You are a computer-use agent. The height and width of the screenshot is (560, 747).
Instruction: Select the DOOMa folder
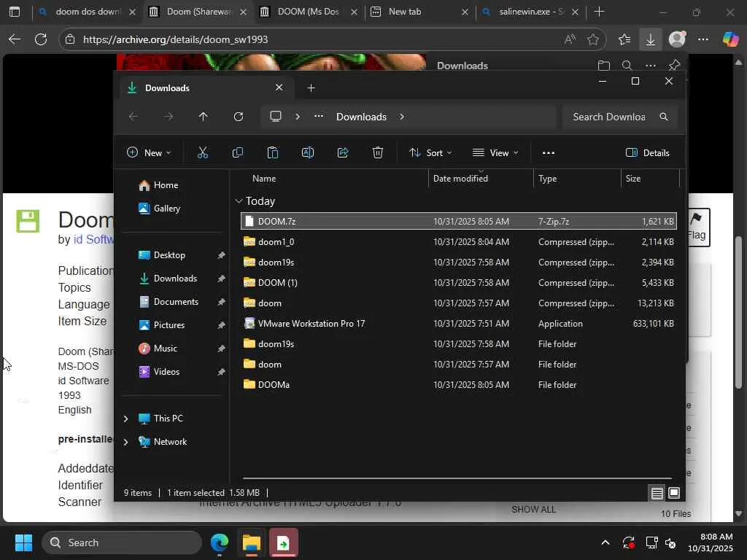click(459, 385)
